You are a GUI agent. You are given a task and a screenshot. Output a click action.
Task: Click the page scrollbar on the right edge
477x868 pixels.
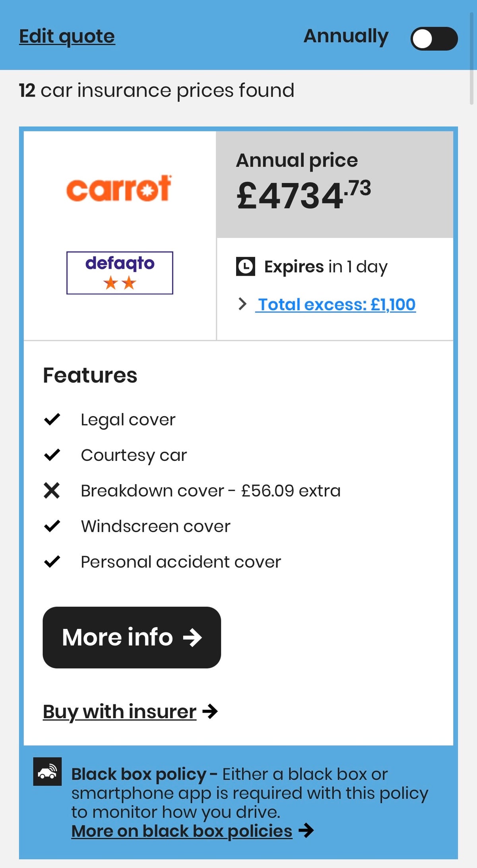click(x=472, y=60)
